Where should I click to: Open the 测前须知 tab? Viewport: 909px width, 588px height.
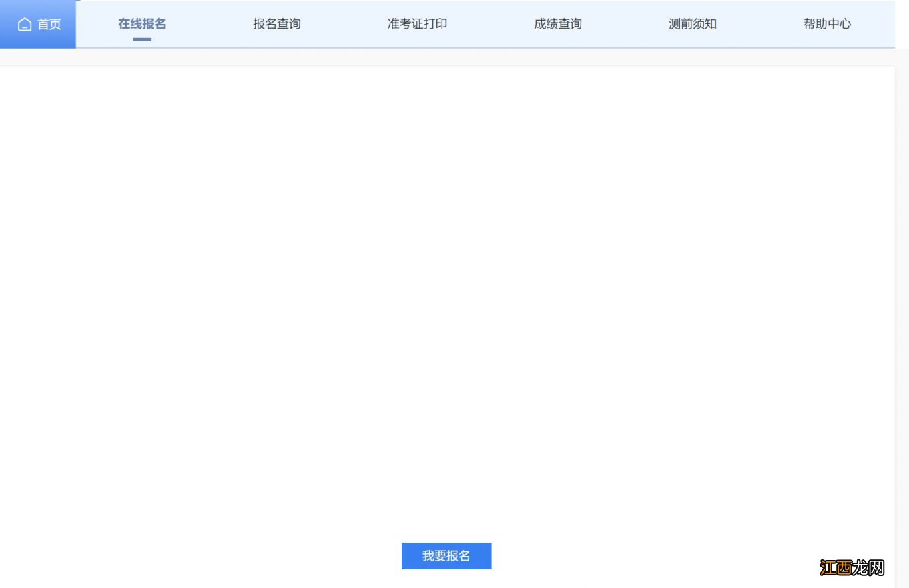tap(693, 24)
